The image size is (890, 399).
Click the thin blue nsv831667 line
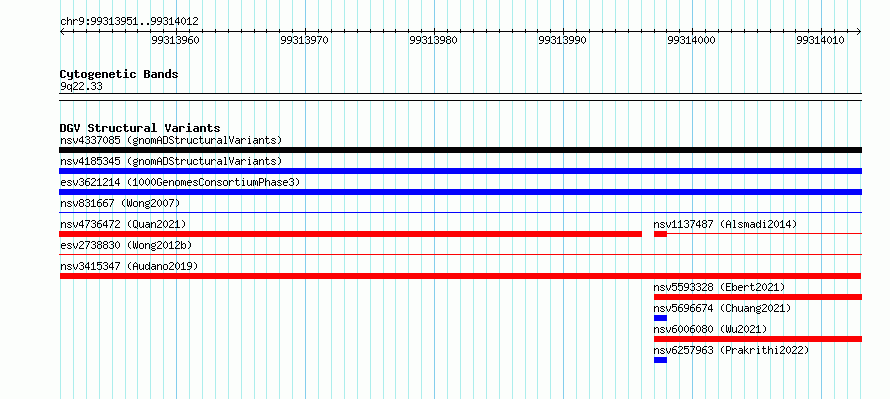460,212
